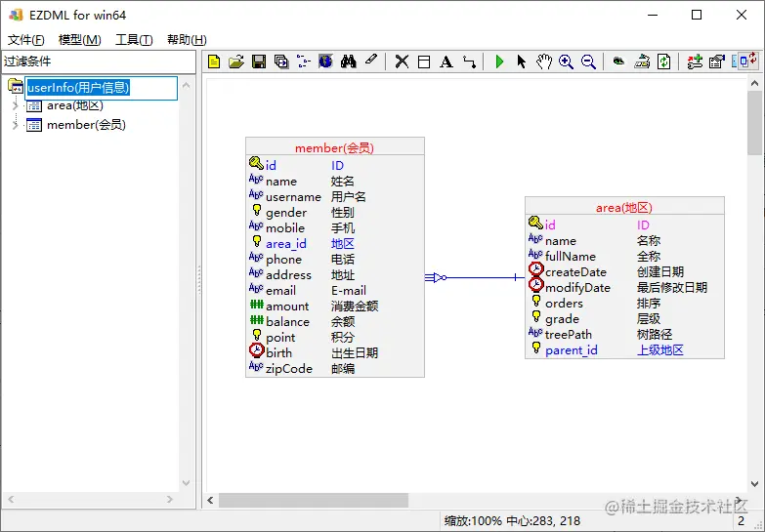Click the parent_id field in area table

point(624,350)
